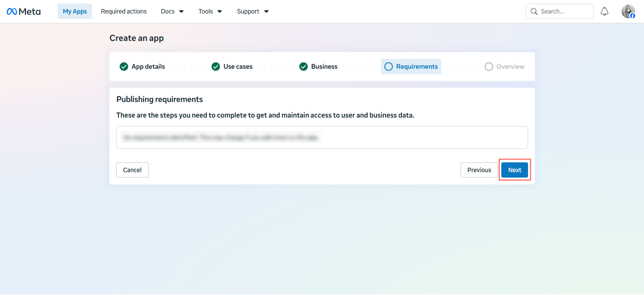Select the App details step
644x295 pixels.
142,66
